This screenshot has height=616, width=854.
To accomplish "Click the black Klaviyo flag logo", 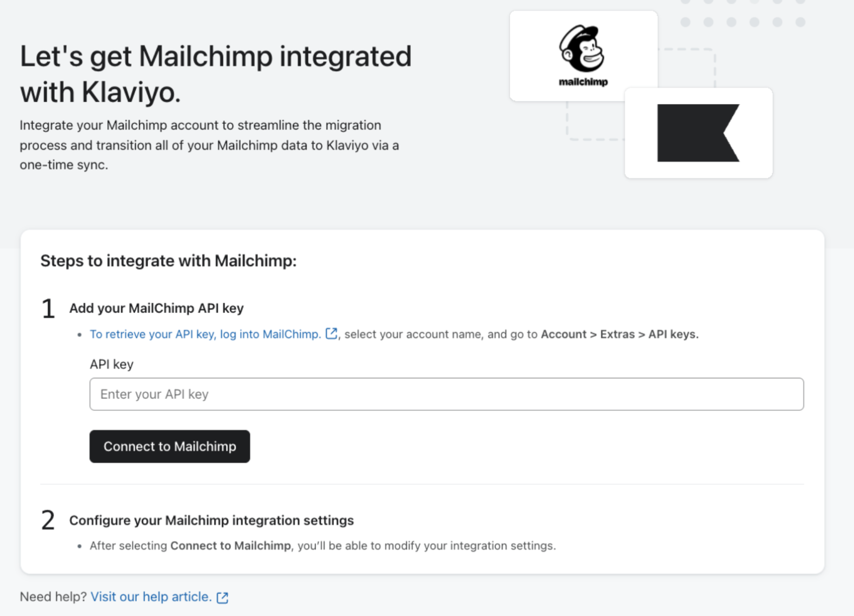I will [x=698, y=133].
